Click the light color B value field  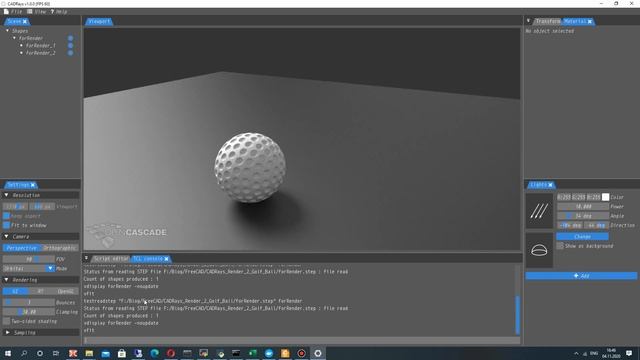[593, 197]
